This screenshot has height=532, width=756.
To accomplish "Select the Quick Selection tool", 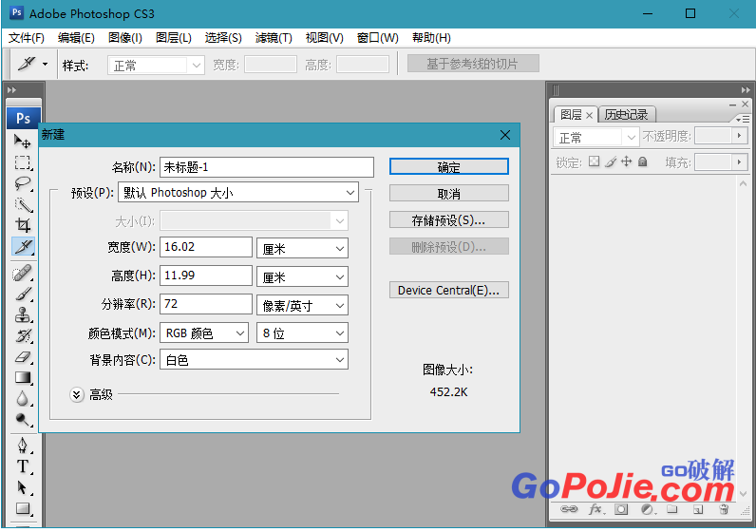I will (x=22, y=205).
